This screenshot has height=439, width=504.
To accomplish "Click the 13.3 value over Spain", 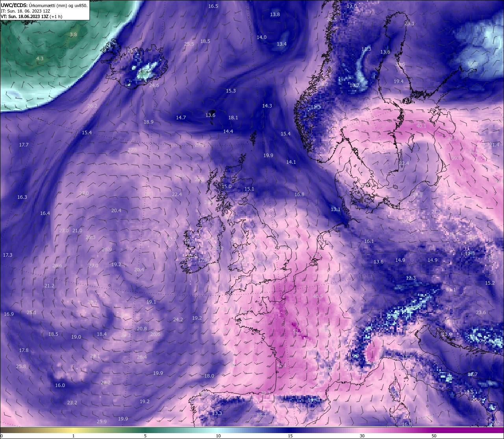I will (x=217, y=413).
